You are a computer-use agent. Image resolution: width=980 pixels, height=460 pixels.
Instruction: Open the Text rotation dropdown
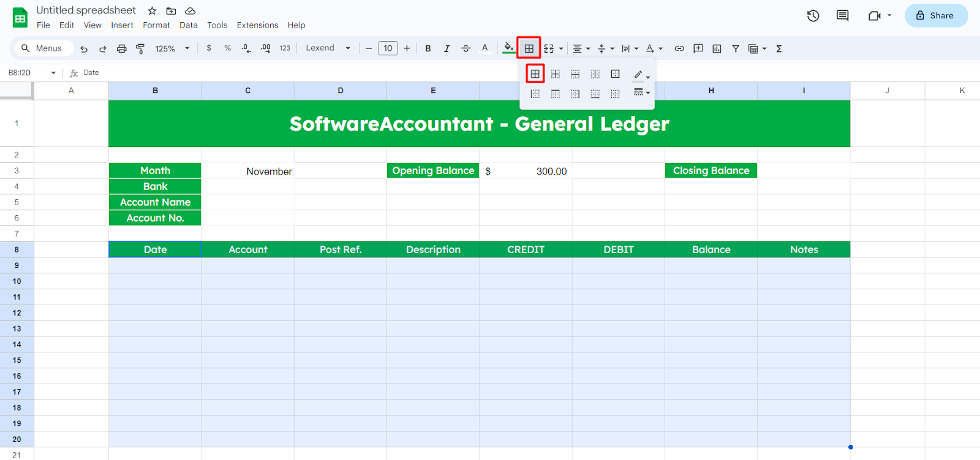[654, 48]
